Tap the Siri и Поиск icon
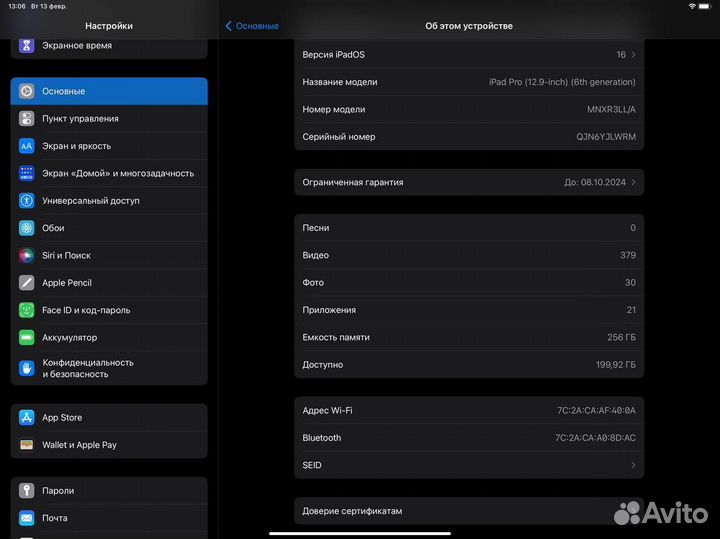 [27, 255]
